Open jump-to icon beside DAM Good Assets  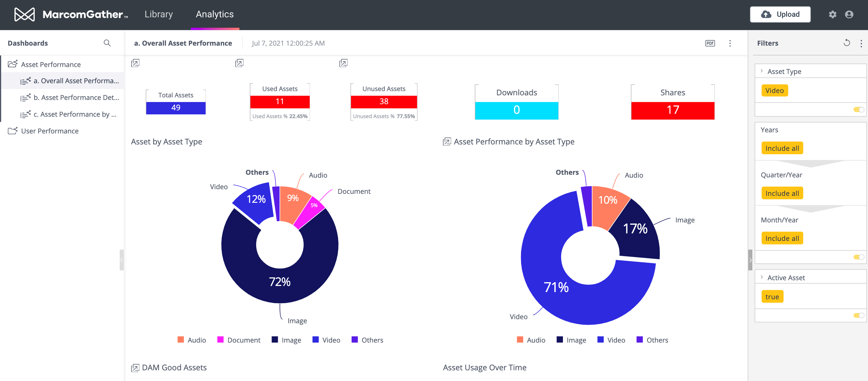click(x=135, y=368)
